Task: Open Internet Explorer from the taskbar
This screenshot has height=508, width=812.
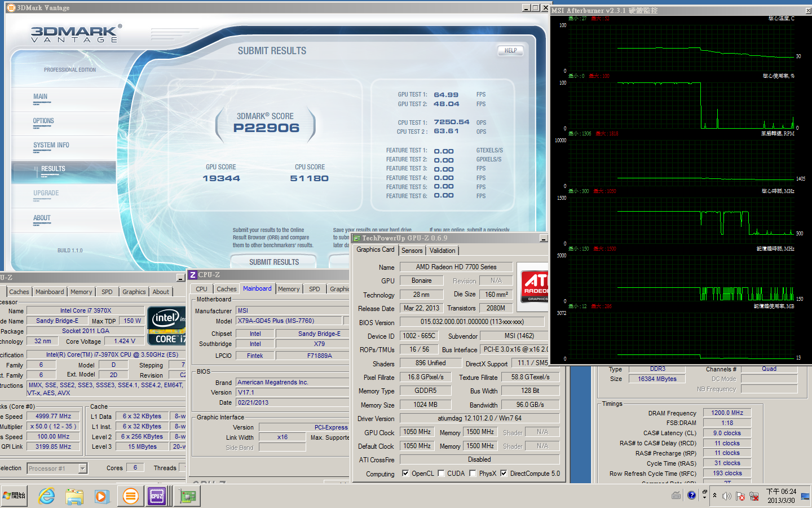Action: point(46,496)
